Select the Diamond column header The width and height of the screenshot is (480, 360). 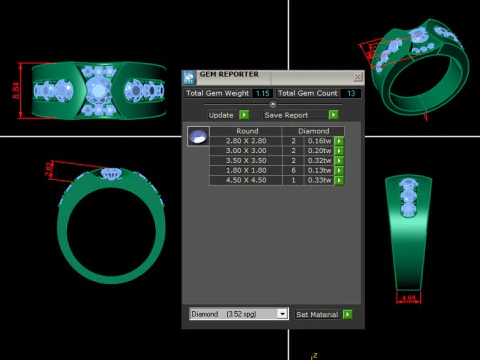314,131
